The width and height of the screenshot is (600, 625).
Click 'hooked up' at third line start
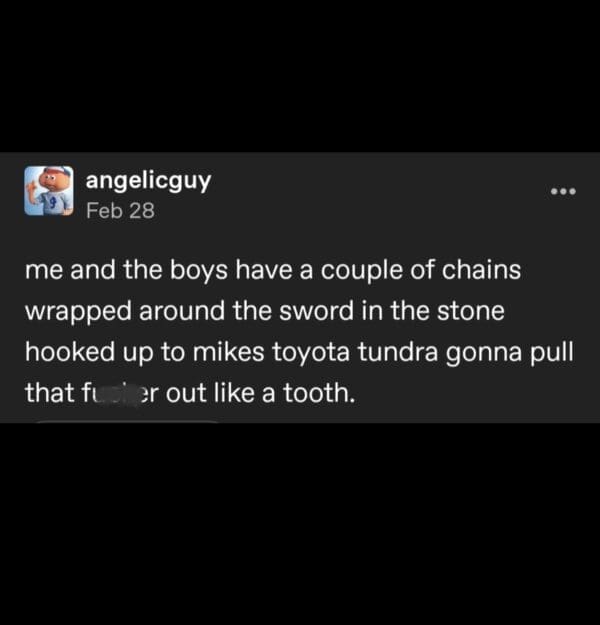[89, 352]
